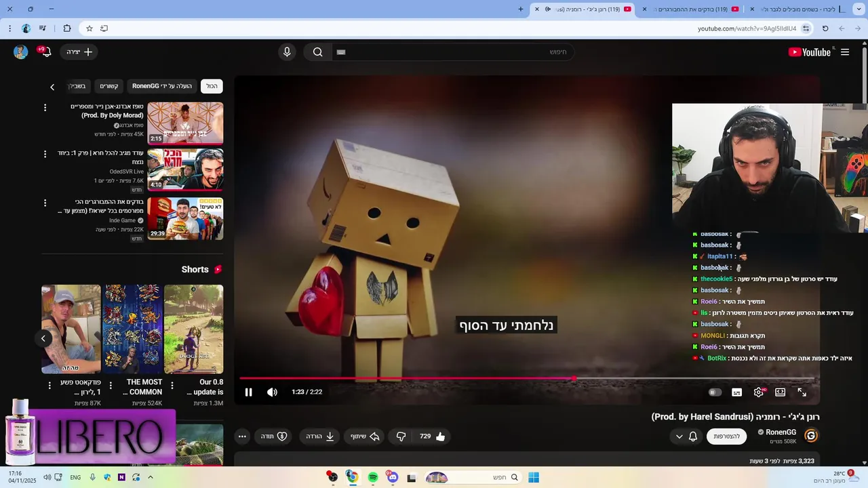868x488 pixels.
Task: Click the יצירה create button
Action: 80,52
